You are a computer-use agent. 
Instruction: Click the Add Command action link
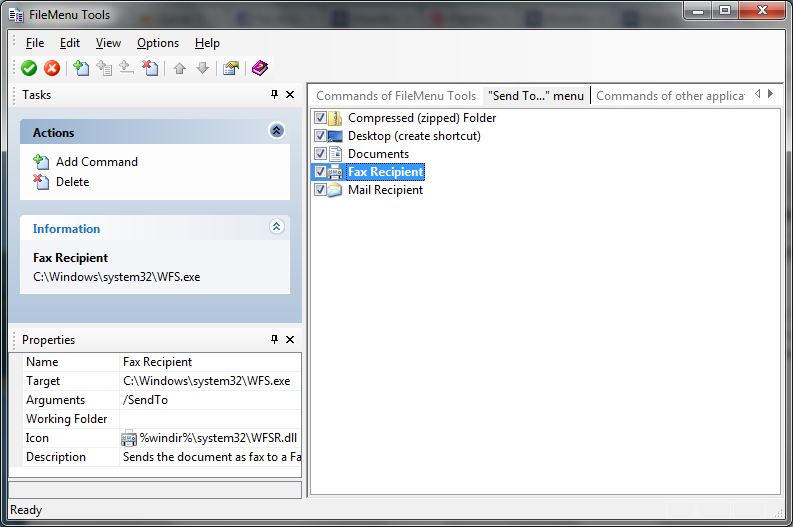tap(97, 162)
